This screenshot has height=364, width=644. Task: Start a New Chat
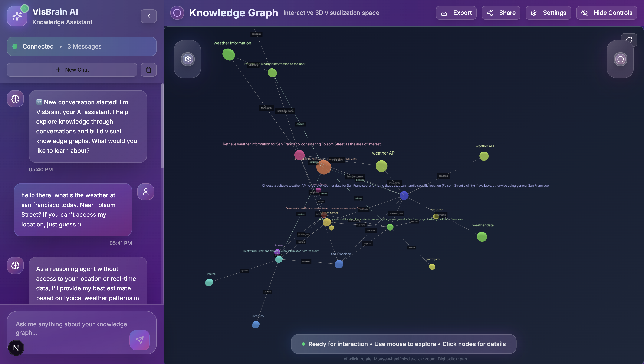[72, 70]
